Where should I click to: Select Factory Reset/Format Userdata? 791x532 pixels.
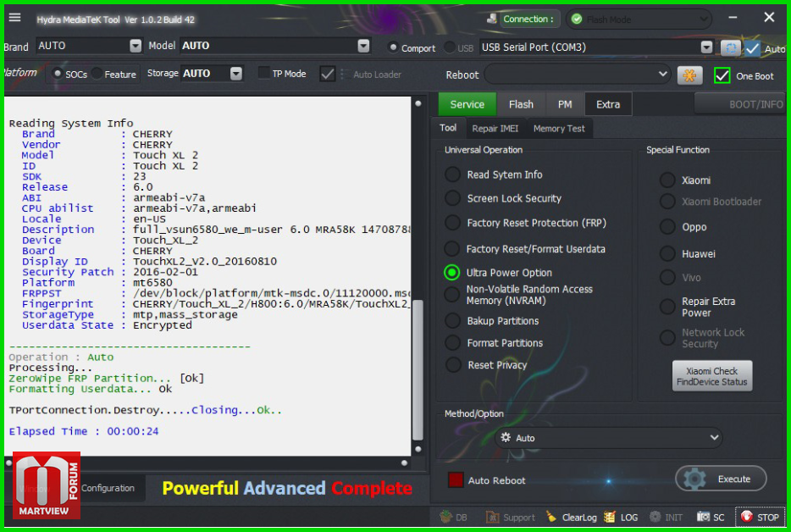[452, 249]
